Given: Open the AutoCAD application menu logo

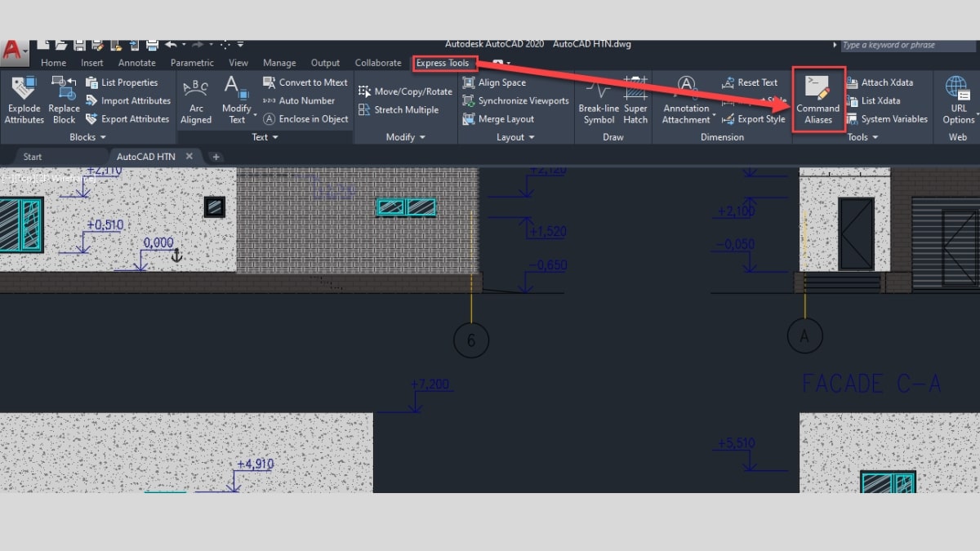Looking at the screenshot, I should click(x=13, y=52).
